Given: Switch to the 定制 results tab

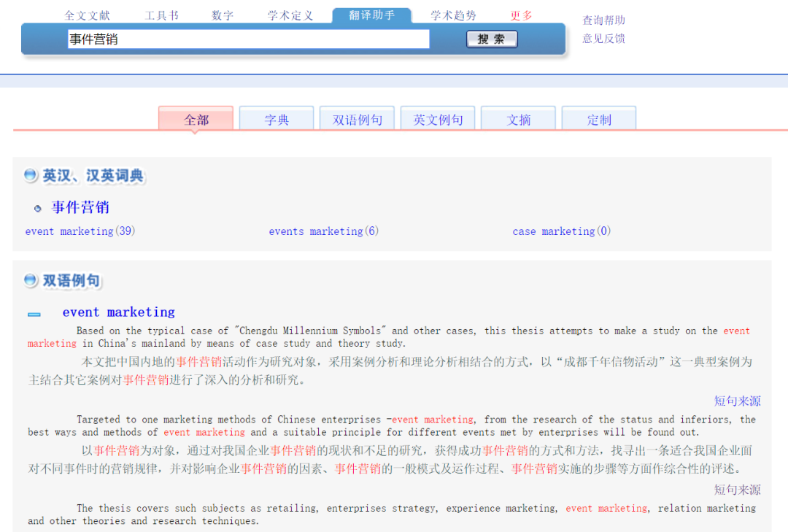Looking at the screenshot, I should pyautogui.click(x=599, y=119).
